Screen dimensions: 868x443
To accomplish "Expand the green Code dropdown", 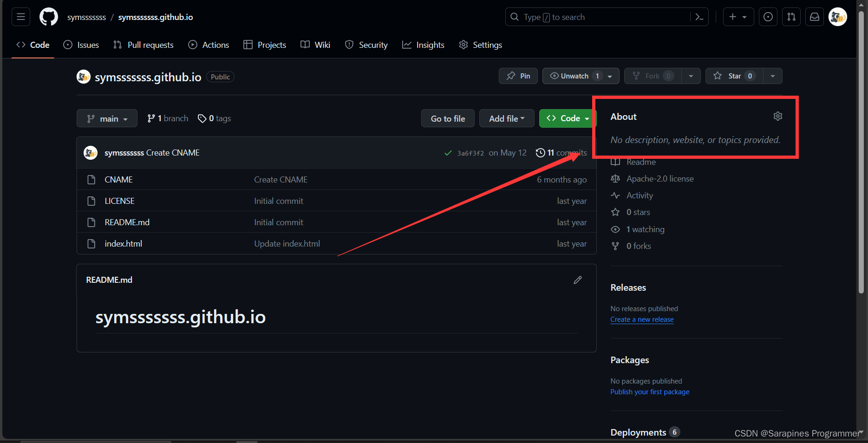I will pyautogui.click(x=567, y=118).
